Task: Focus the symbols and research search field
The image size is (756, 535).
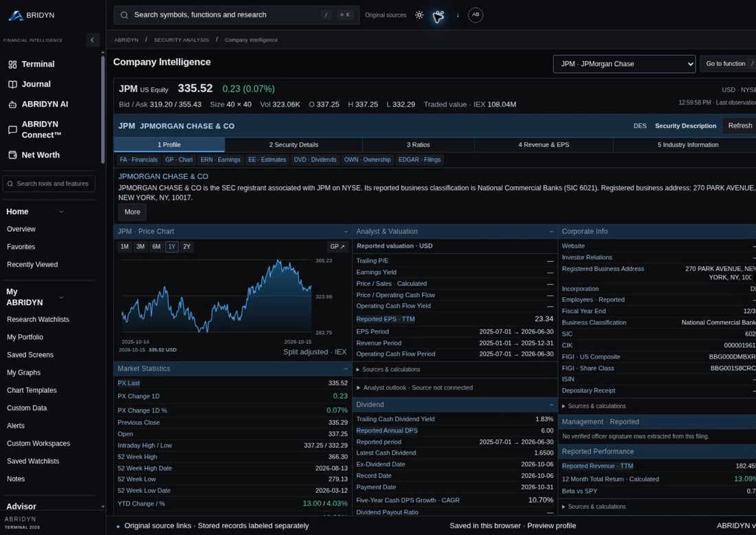Action: tap(236, 15)
